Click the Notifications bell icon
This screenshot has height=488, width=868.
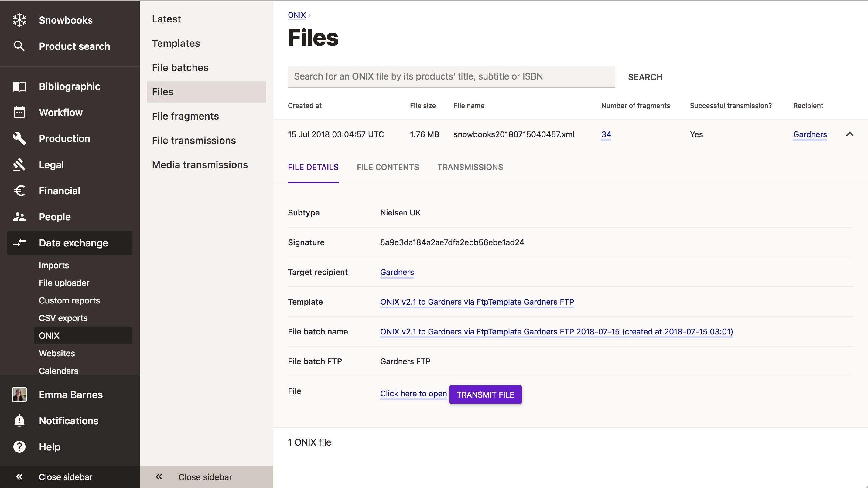[19, 421]
